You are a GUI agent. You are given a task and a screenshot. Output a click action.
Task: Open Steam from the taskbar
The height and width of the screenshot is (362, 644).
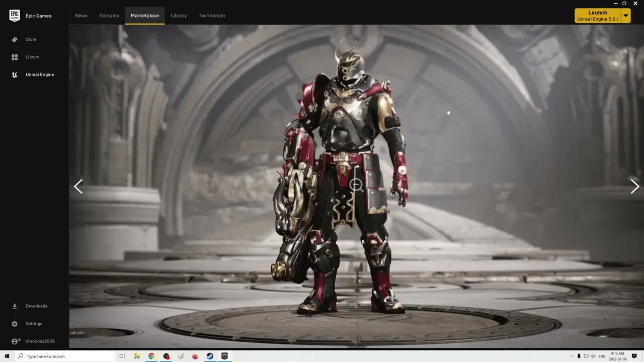click(x=210, y=356)
